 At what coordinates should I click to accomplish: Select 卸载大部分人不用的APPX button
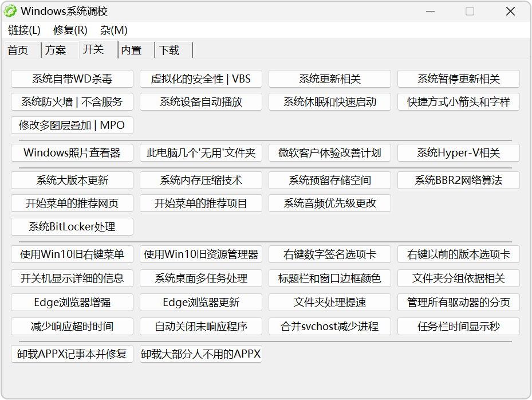tap(201, 354)
